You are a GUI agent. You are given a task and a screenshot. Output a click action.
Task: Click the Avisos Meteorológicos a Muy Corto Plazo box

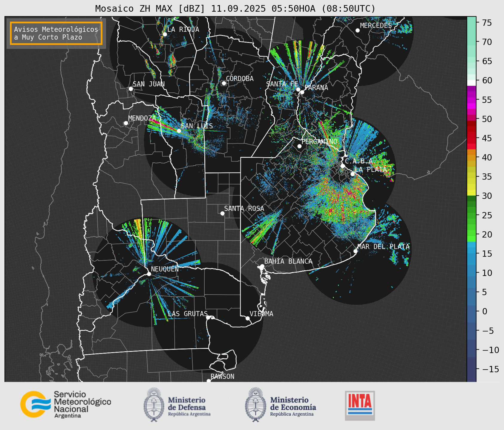56,33
